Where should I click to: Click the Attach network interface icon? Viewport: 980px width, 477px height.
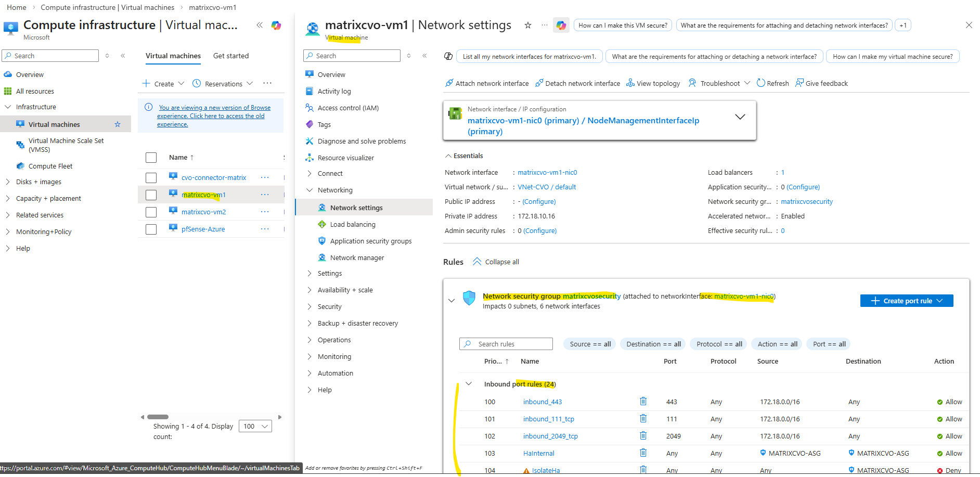click(x=449, y=83)
